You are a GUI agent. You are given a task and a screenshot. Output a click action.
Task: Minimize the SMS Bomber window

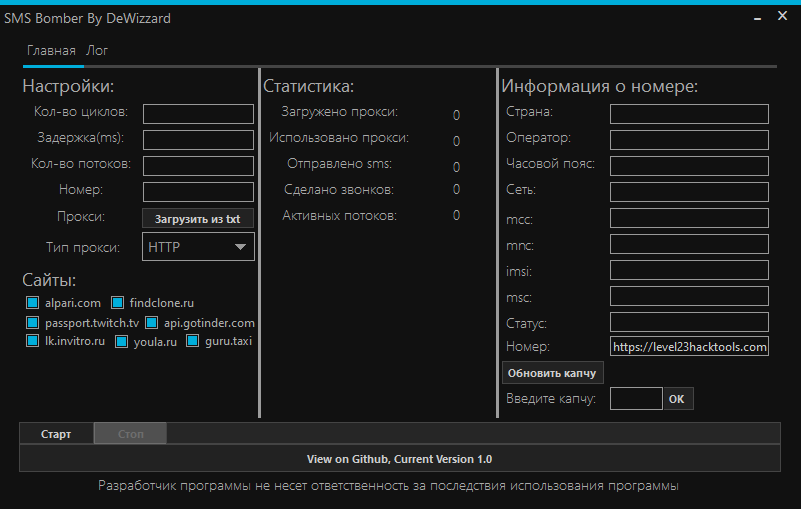pos(758,18)
